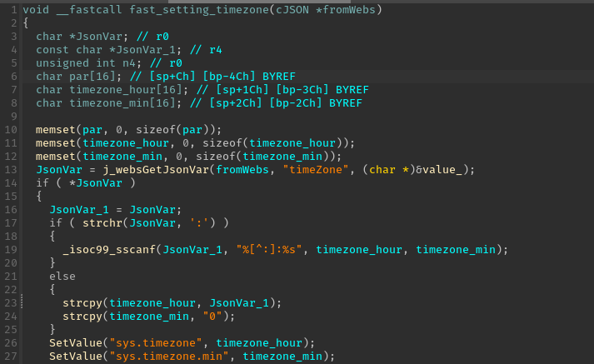
Task: Click line number 23 gutter marker
Action: pyautogui.click(x=10, y=302)
